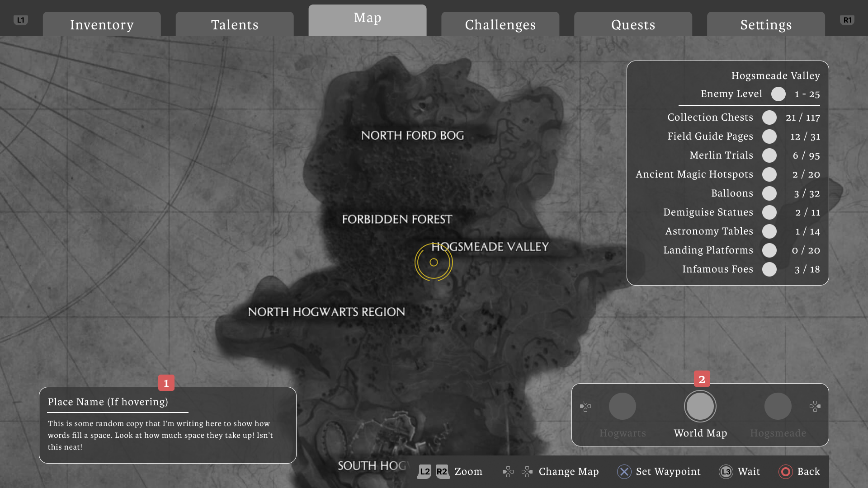Select the left d-pad Change Map icon
Viewport: 868px width, 488px height.
click(x=509, y=472)
